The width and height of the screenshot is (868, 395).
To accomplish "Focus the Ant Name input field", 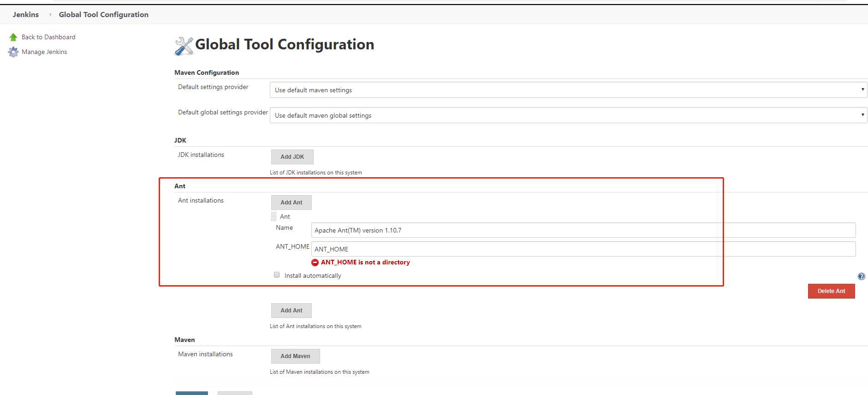I will tap(583, 230).
